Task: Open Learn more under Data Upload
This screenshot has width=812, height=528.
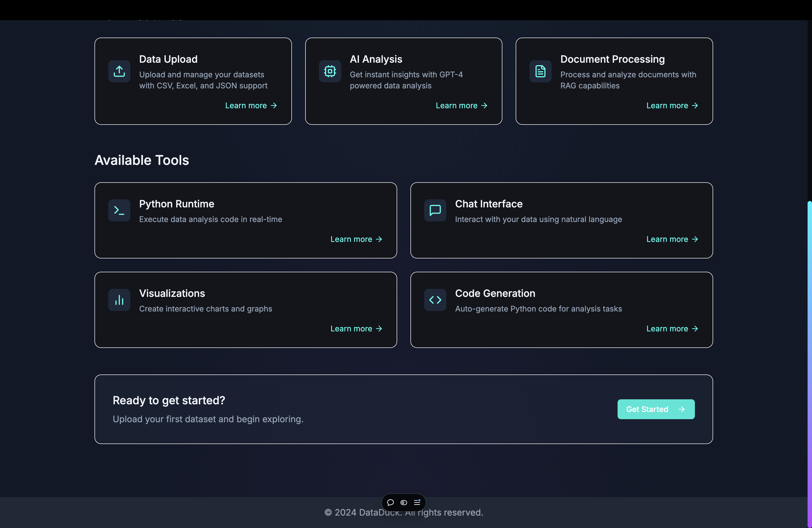Action: click(x=251, y=106)
